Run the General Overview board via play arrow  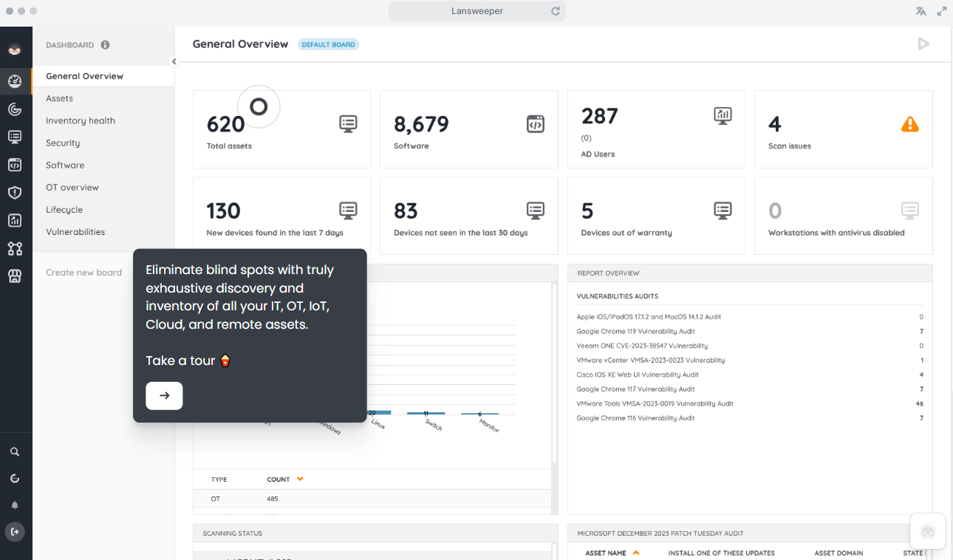click(x=923, y=44)
